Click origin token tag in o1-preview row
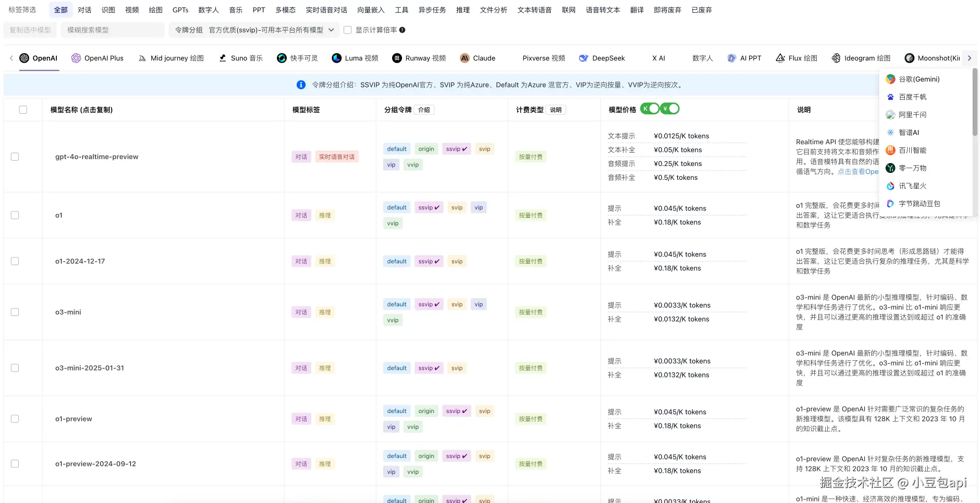The width and height of the screenshot is (980, 503). tap(426, 411)
